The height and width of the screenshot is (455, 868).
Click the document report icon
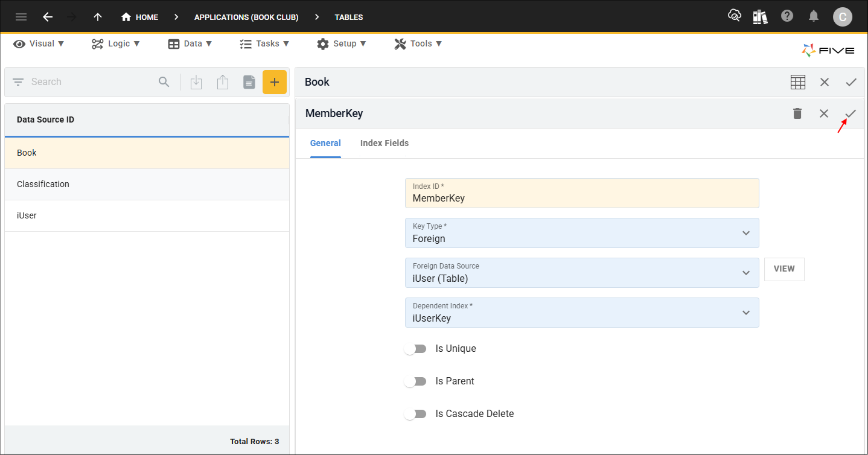point(249,82)
